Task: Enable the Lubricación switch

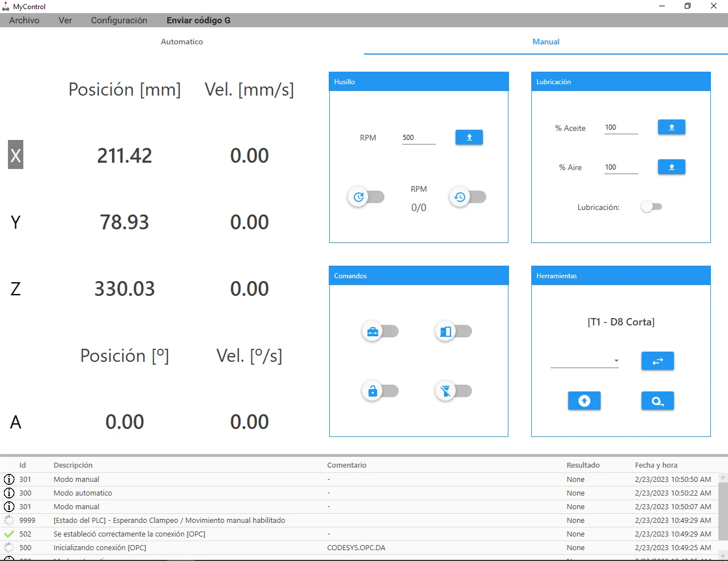Action: coord(651,207)
